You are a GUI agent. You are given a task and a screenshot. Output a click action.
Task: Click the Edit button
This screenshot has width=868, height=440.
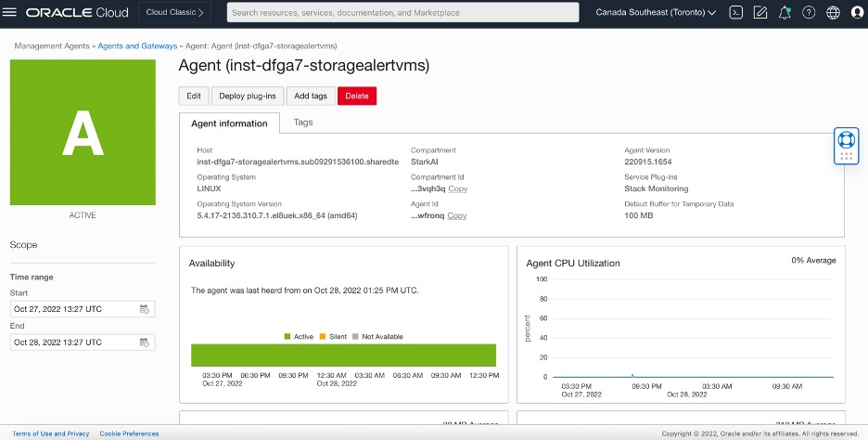tap(194, 96)
